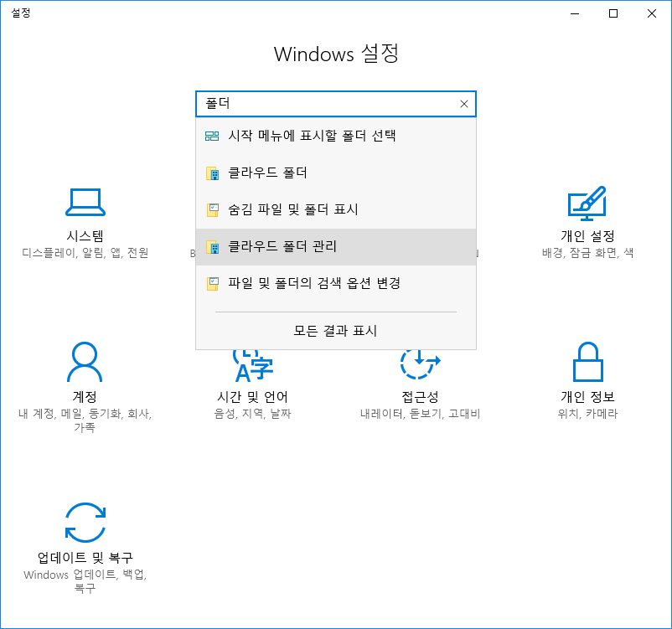Screen dimensions: 672x629
Task: Close the 설정 window
Action: [x=652, y=13]
